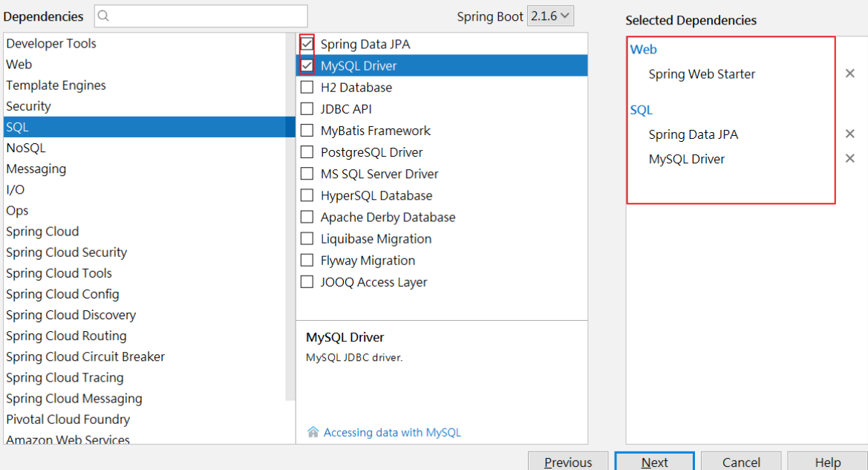Screen dimensions: 868x470
Task: Uncheck the MySQL Driver checkbox
Action: tap(307, 65)
